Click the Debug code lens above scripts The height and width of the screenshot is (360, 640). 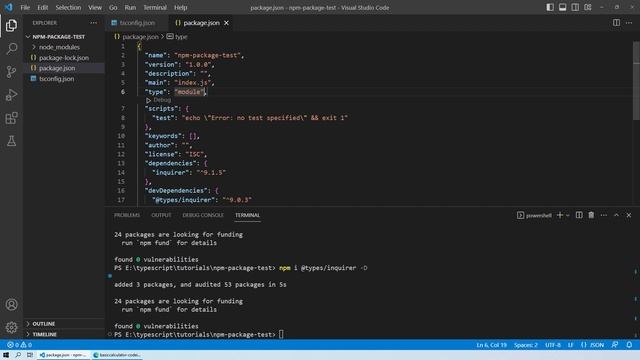162,100
